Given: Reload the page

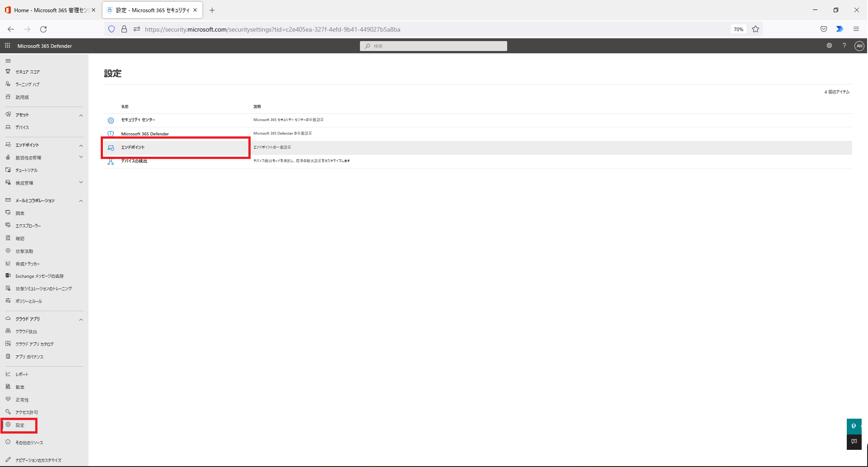Looking at the screenshot, I should pyautogui.click(x=43, y=29).
